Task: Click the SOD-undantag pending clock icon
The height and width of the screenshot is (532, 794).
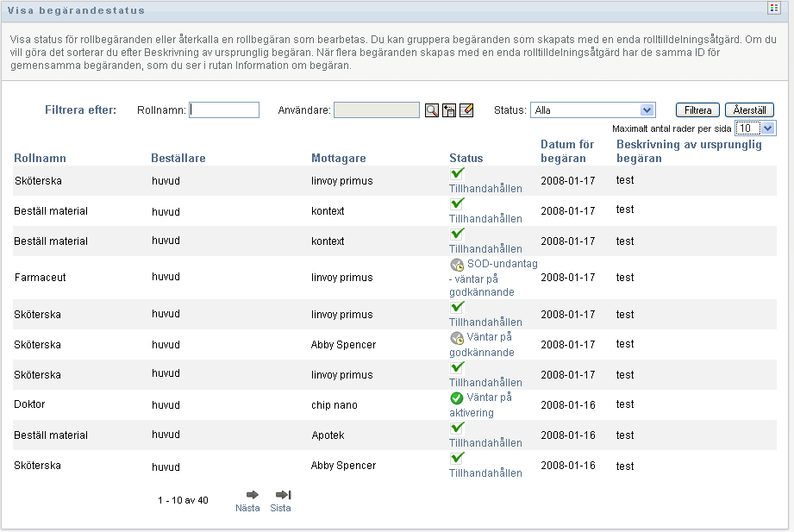Action: click(457, 265)
